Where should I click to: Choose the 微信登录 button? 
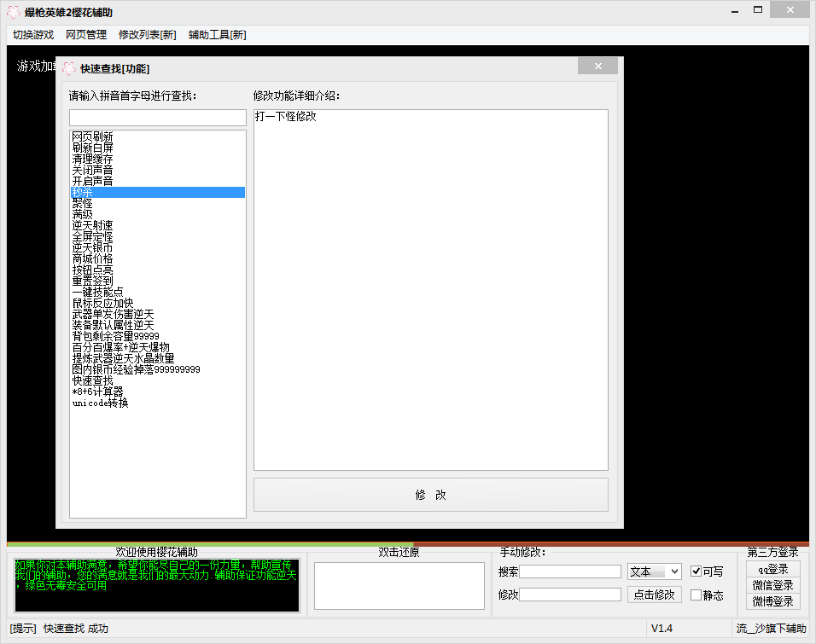pos(772,585)
